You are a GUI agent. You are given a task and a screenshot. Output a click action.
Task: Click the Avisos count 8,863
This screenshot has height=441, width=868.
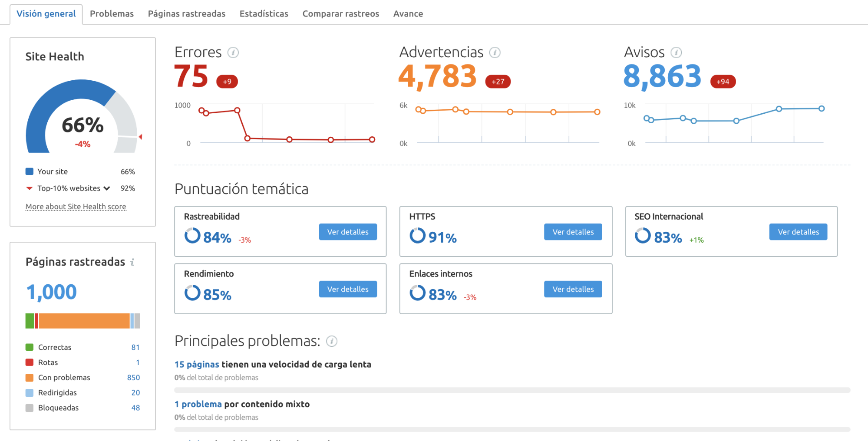[x=662, y=77]
